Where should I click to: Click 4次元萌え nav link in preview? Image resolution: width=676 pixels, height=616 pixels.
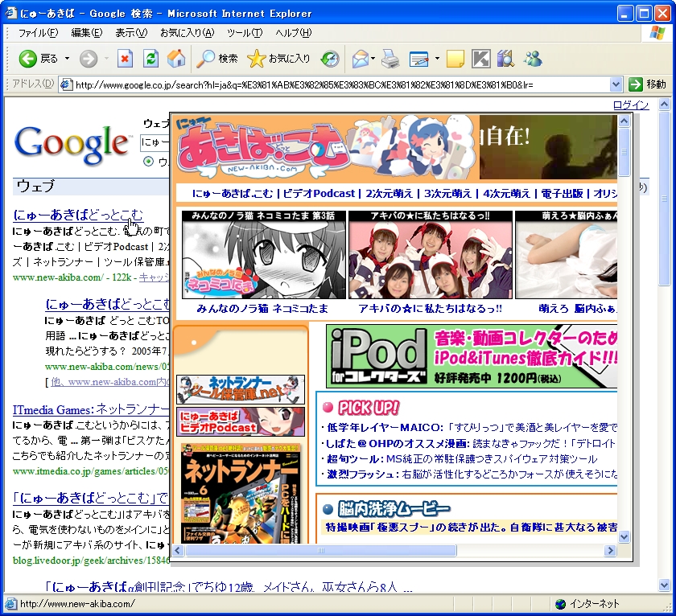tap(506, 194)
